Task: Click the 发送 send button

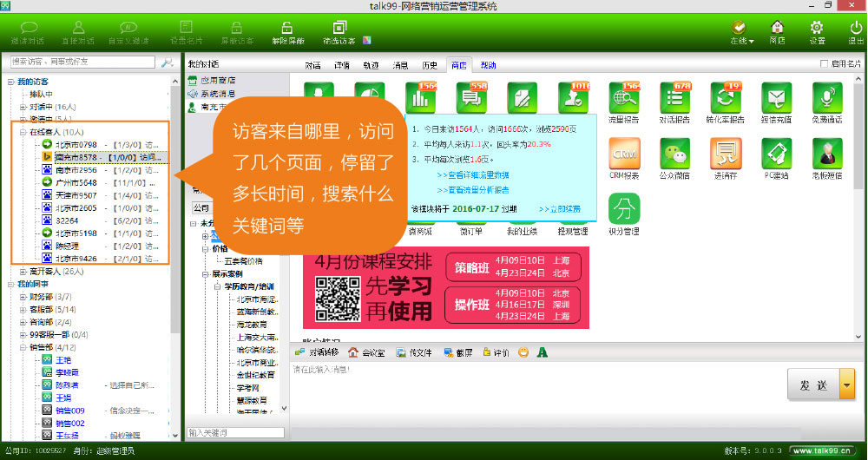Action: point(814,384)
